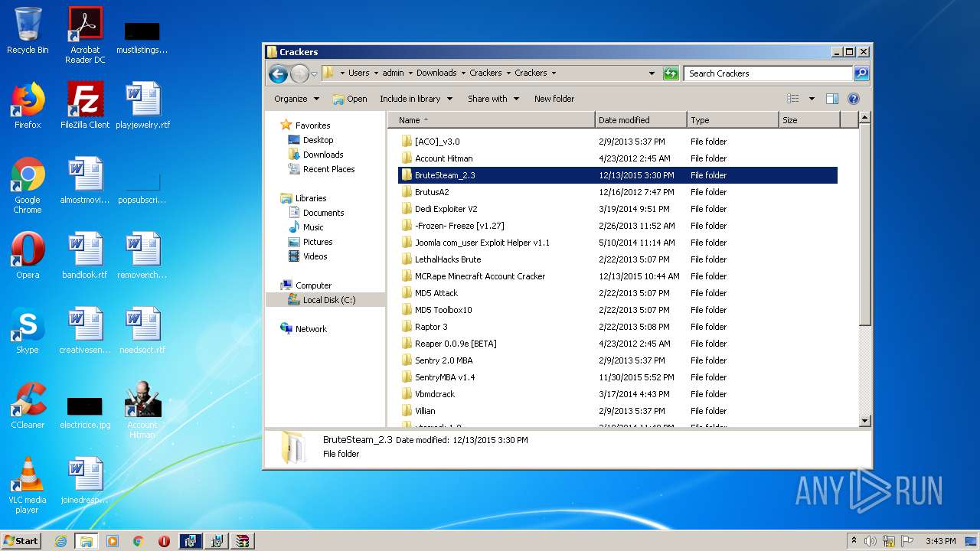Toggle the preview pane button
Screen dimensions: 980x551
(x=832, y=99)
